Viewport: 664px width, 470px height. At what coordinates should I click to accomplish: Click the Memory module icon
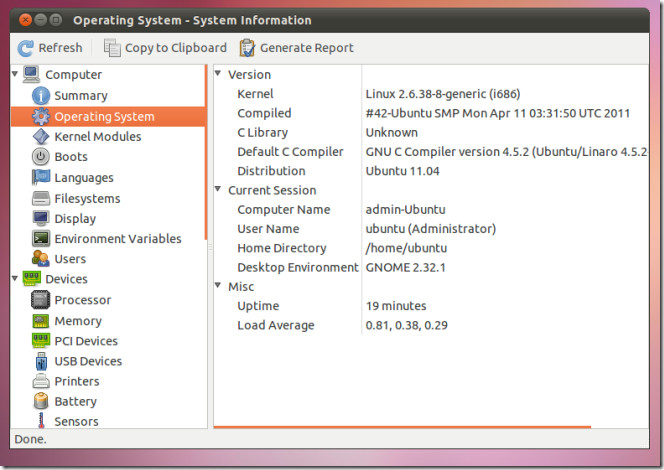pyautogui.click(x=41, y=321)
